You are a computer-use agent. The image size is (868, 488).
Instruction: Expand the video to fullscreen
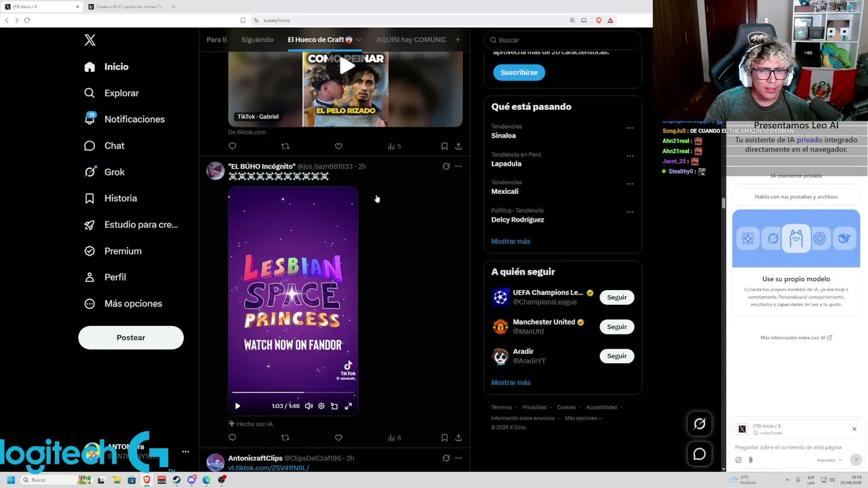pyautogui.click(x=349, y=406)
